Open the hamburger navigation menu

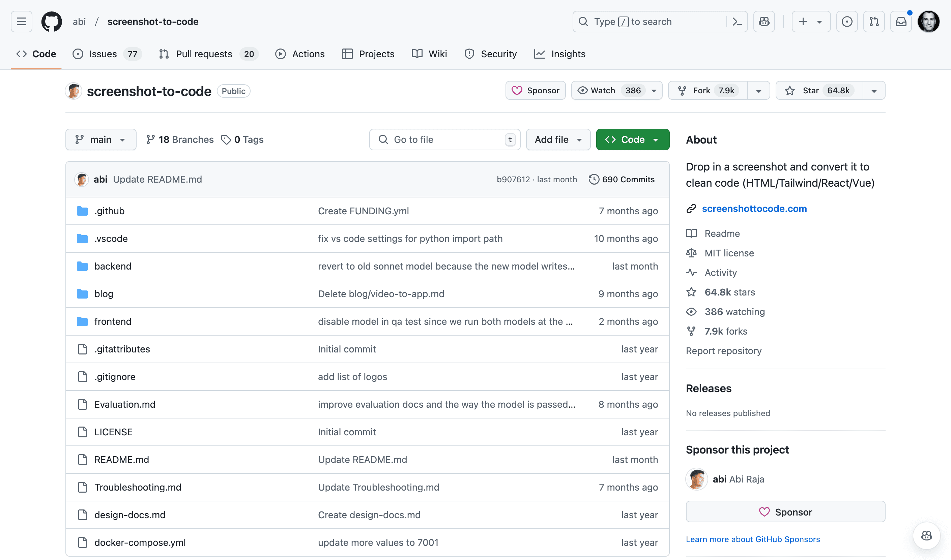click(22, 22)
